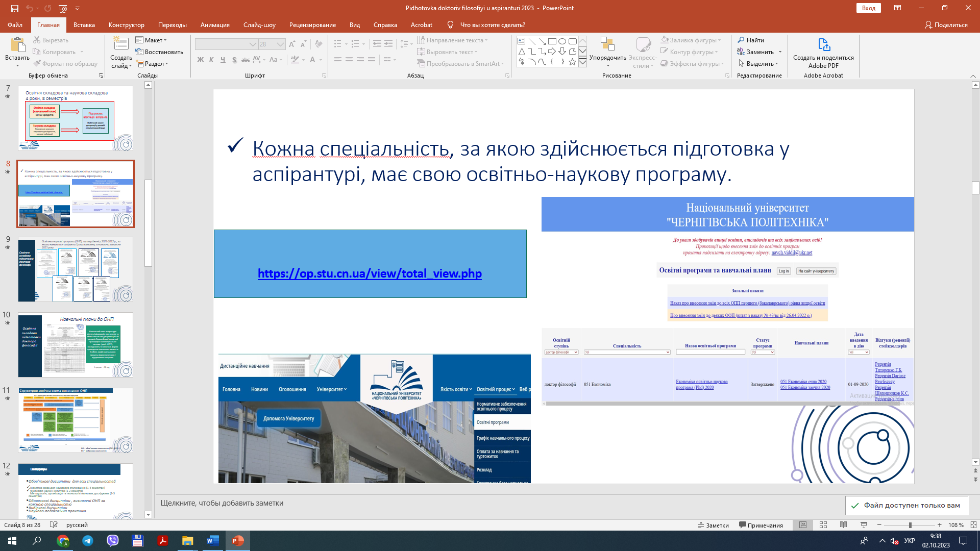Toggle the Notes pane in status bar
980x551 pixels.
coord(713,525)
